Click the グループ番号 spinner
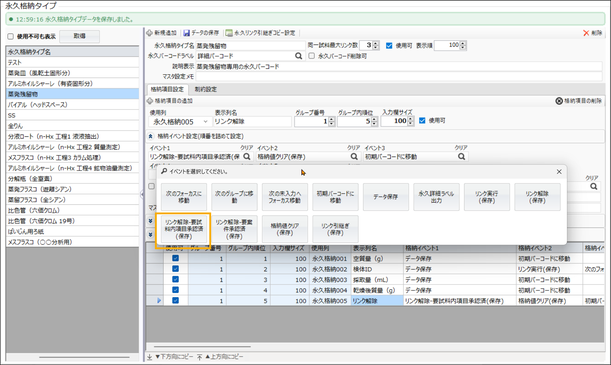This screenshot has height=365, width=611. 332,122
